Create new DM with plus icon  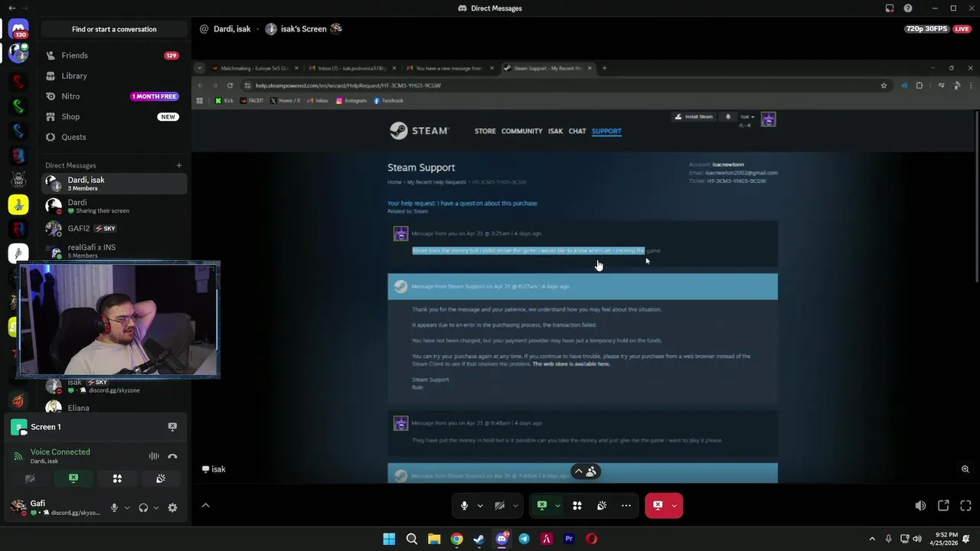pos(179,165)
